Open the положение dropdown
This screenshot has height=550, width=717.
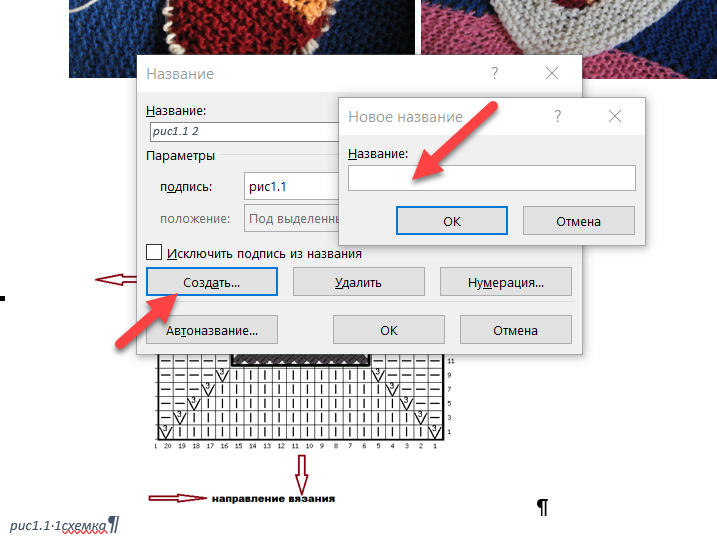290,218
